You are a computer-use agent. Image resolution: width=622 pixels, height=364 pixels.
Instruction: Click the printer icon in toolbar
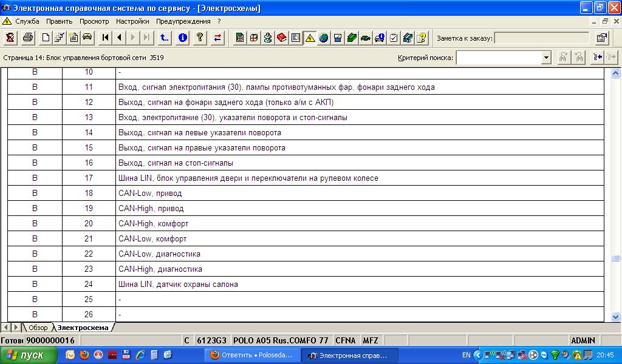(x=28, y=38)
